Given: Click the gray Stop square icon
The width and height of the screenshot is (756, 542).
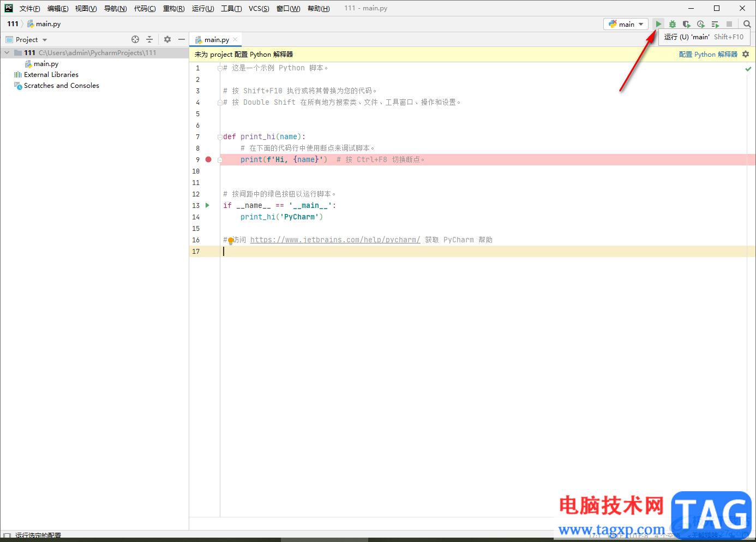Looking at the screenshot, I should pyautogui.click(x=729, y=24).
